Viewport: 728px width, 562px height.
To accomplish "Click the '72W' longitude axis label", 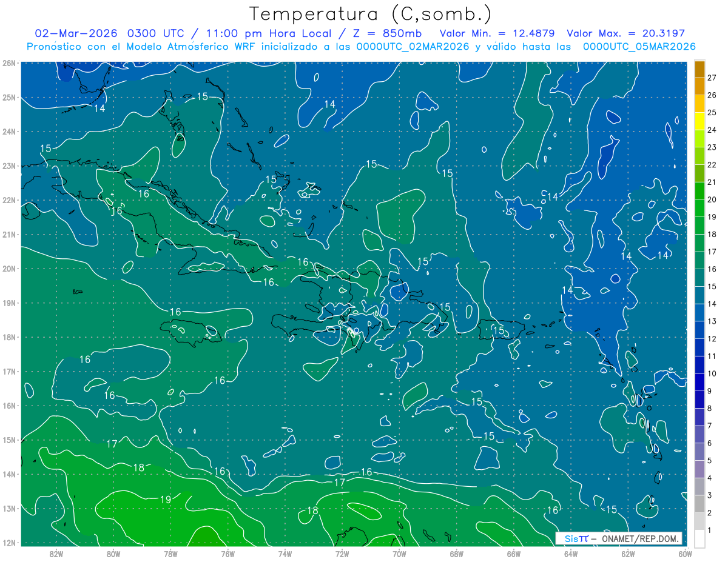I will [342, 554].
